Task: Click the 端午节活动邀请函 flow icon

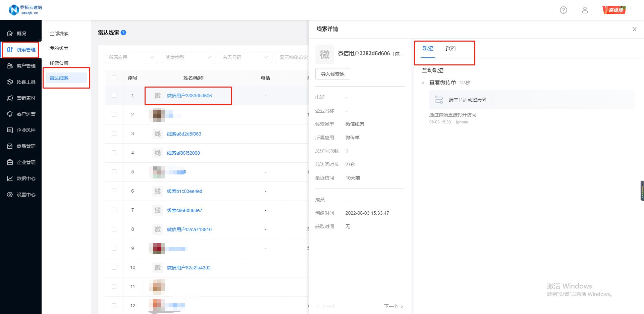Action: point(439,100)
